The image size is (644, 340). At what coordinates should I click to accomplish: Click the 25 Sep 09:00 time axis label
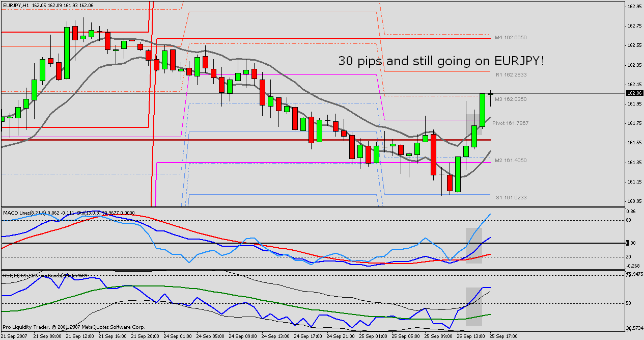tap(438, 336)
